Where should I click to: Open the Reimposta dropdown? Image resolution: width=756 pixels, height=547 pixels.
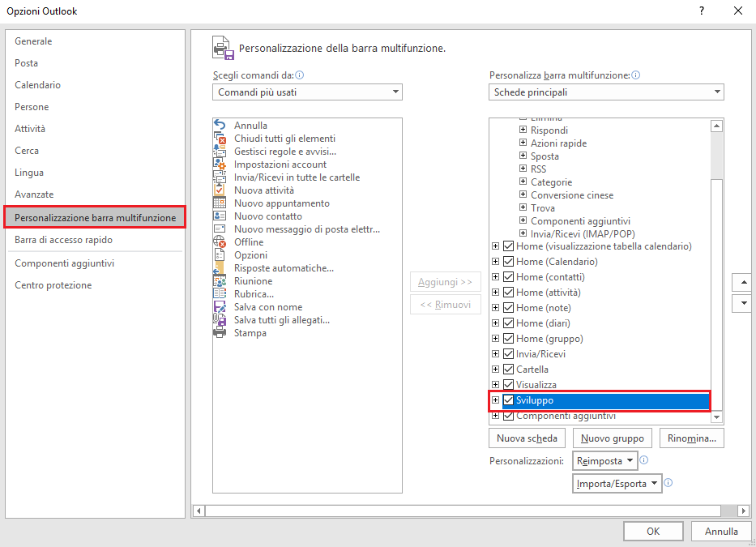605,460
